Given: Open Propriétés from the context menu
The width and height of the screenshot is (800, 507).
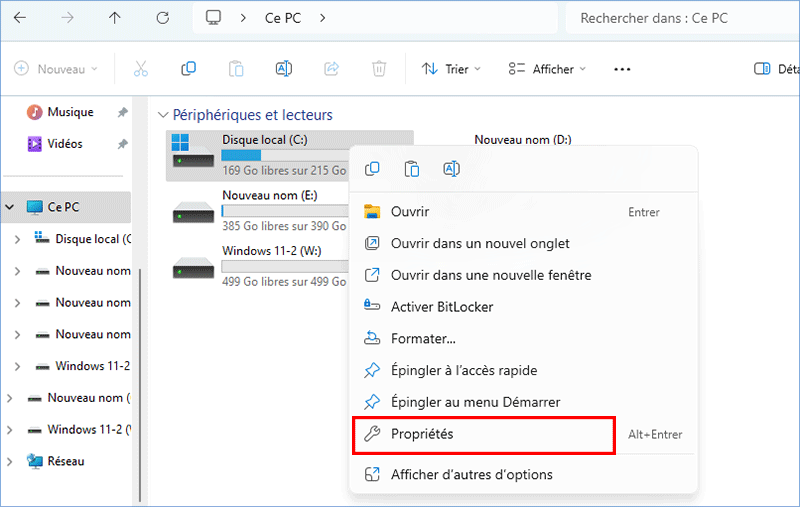Looking at the screenshot, I should point(523,434).
